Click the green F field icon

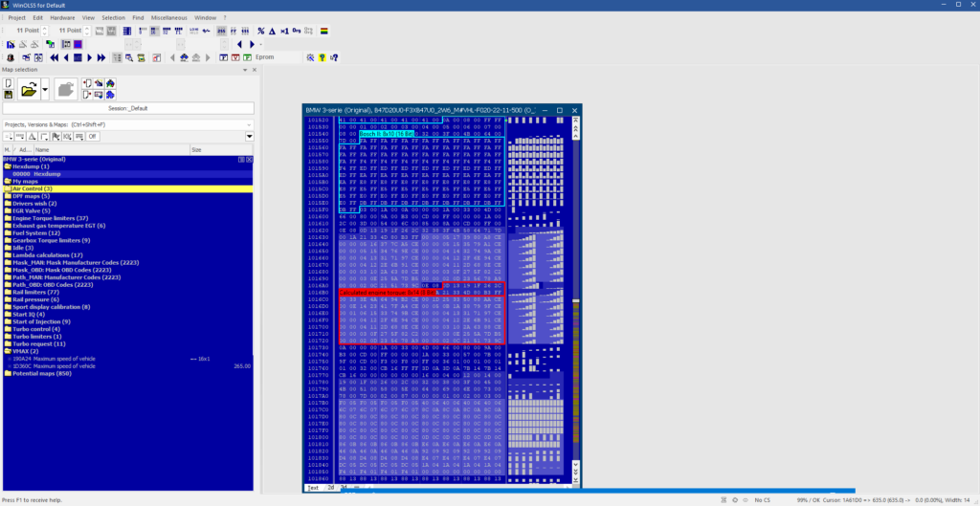pyautogui.click(x=248, y=57)
